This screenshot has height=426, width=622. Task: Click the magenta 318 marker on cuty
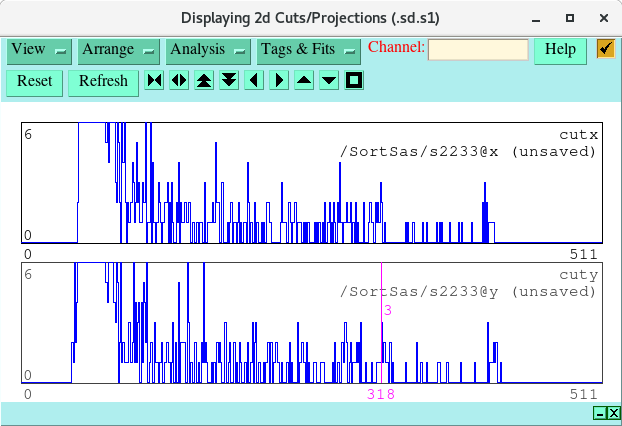coord(381,394)
